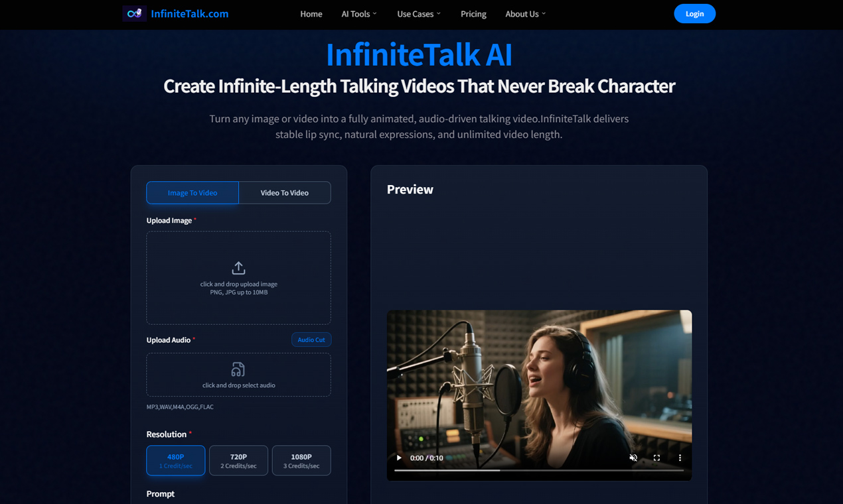Open the video player three-dot options menu
Viewport: 843px width, 504px height.
tap(679, 458)
